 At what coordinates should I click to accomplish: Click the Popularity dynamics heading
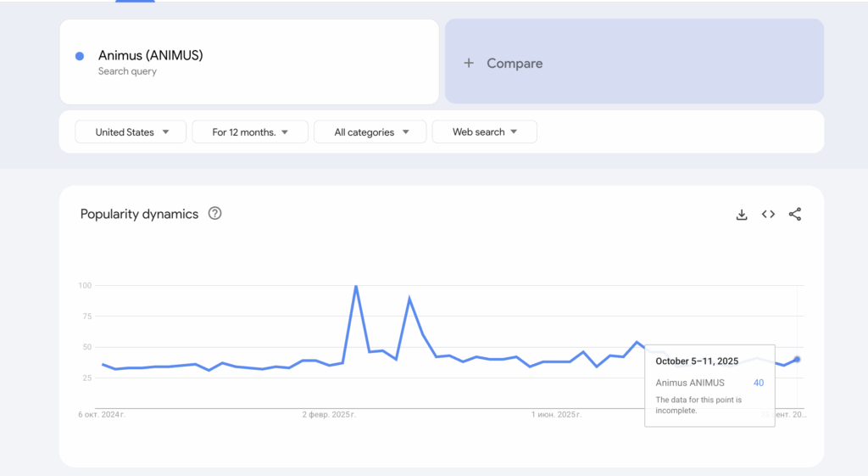tap(139, 214)
